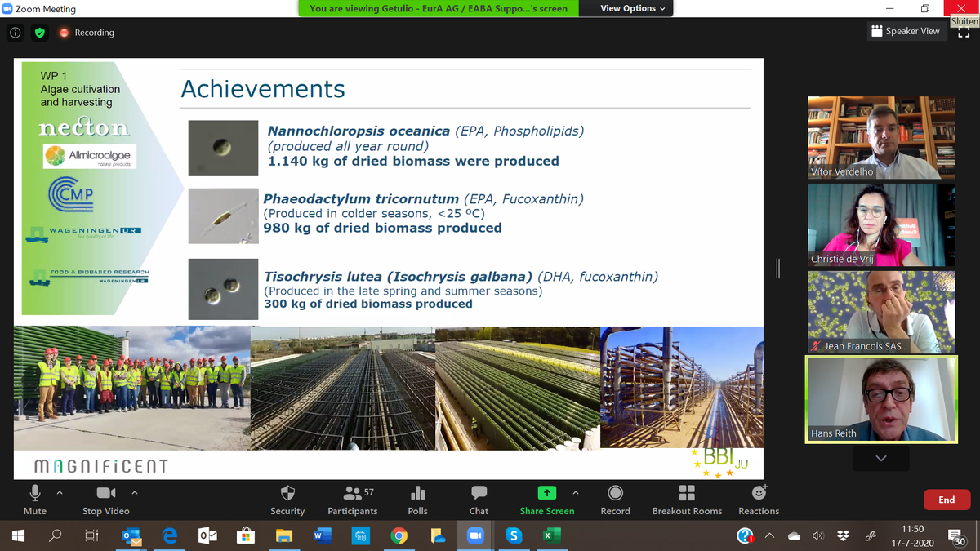Show more participants with down chevron
This screenshot has width=980, height=551.
click(880, 459)
